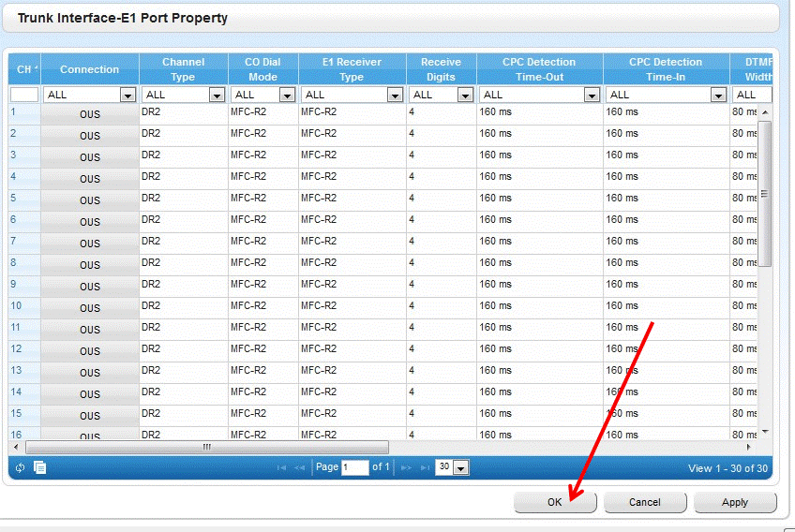Open the Connection filter dropdown
The width and height of the screenshot is (795, 532).
click(127, 95)
